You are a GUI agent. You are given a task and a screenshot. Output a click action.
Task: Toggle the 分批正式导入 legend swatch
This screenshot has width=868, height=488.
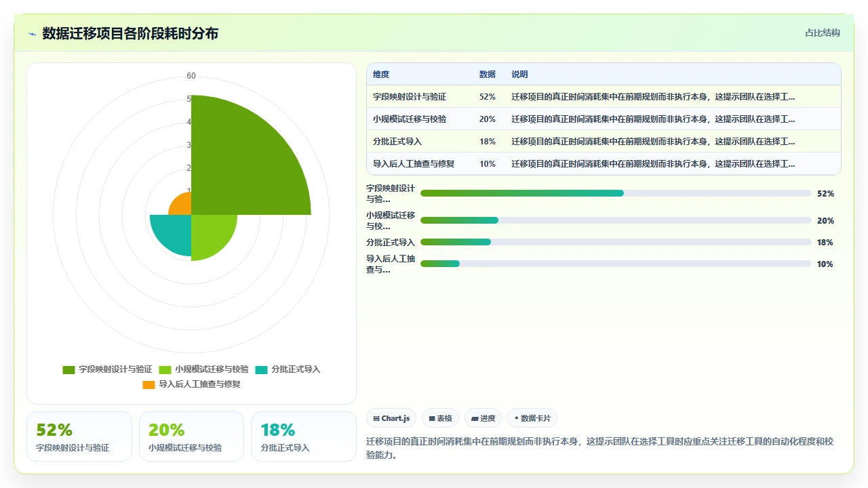tap(261, 370)
